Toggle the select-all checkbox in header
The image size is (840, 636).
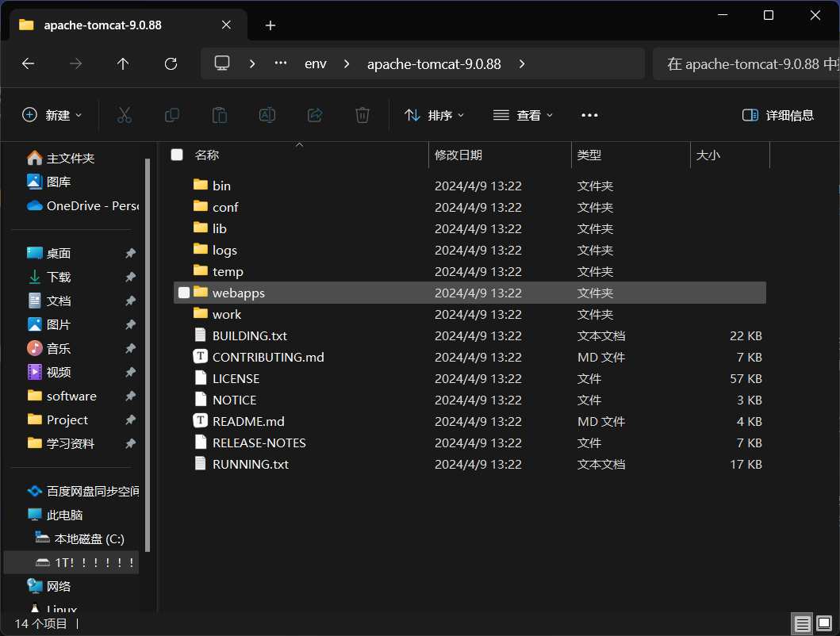pos(177,155)
